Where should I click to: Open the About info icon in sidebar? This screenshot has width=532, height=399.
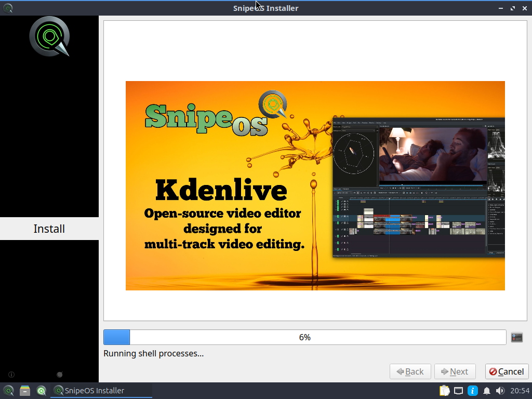tap(11, 375)
